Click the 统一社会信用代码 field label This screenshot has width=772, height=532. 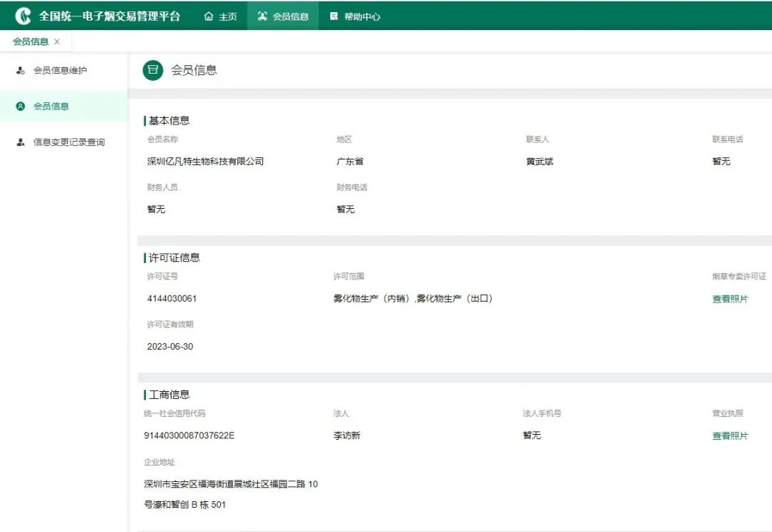[x=175, y=413]
